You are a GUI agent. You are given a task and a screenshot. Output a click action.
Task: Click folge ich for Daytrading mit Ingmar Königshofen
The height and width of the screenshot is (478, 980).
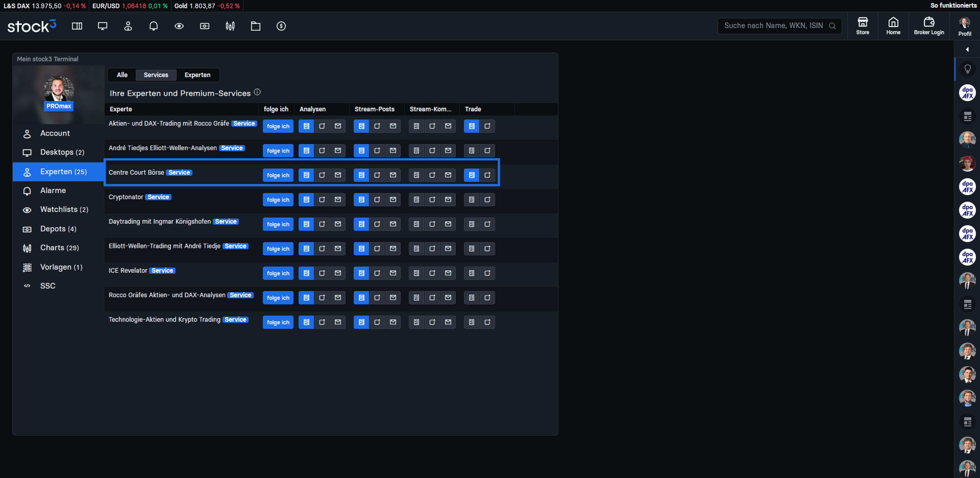(x=278, y=224)
